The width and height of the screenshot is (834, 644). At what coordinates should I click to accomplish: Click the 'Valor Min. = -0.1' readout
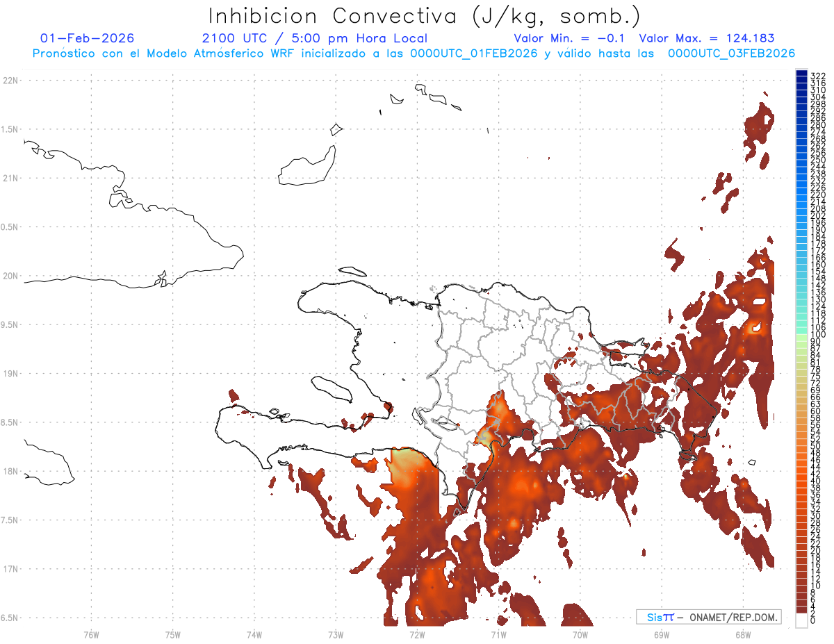coord(569,38)
